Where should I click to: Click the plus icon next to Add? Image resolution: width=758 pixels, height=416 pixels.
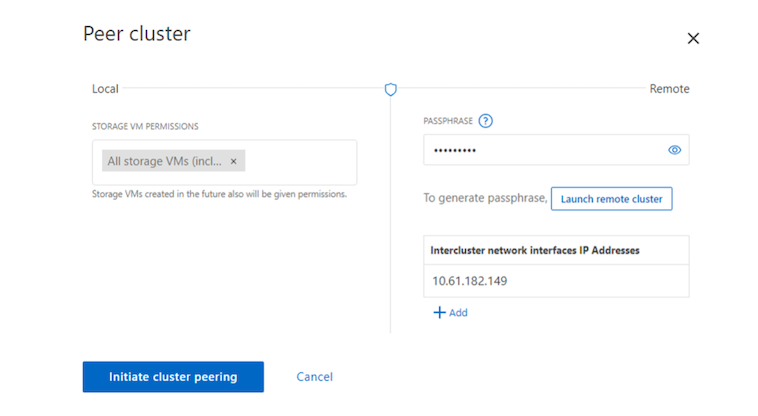tap(439, 312)
